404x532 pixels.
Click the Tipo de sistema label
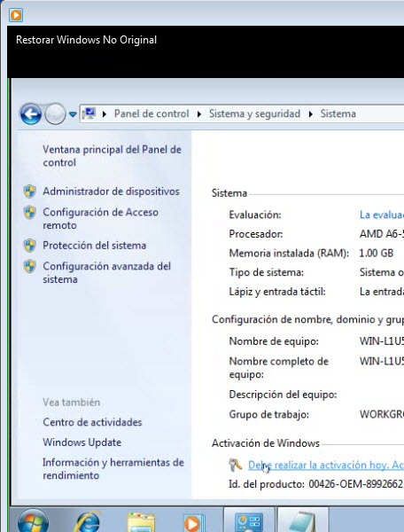pyautogui.click(x=267, y=272)
